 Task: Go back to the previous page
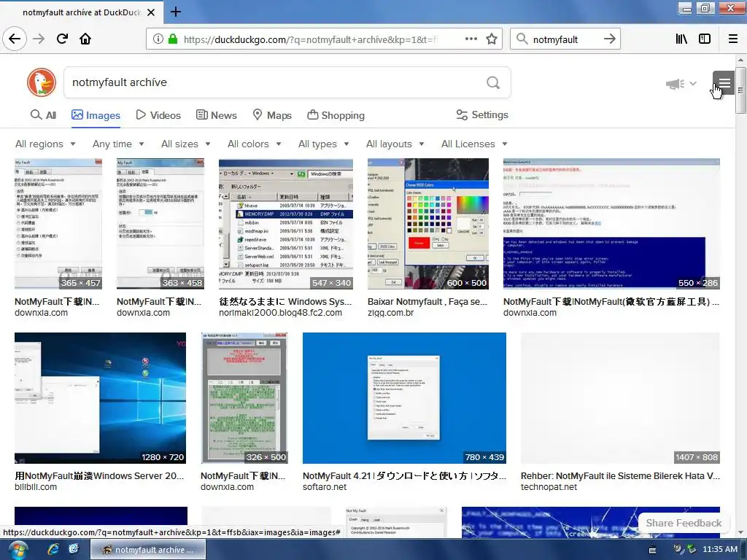(15, 39)
